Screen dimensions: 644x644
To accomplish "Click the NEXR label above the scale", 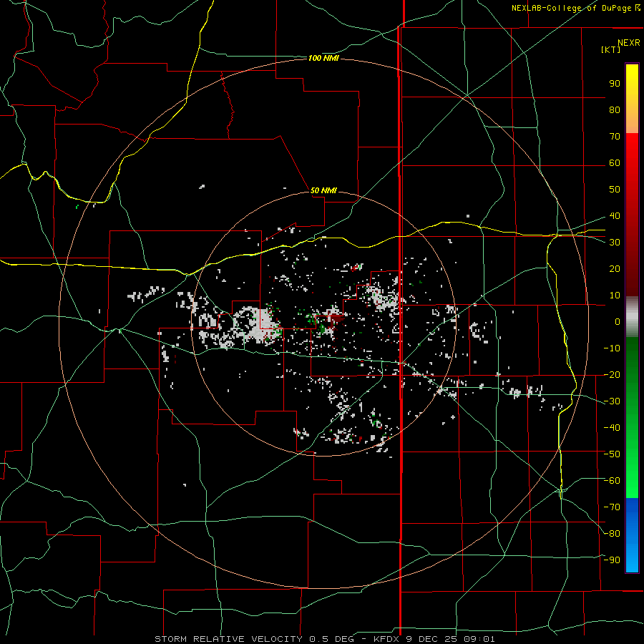I will (x=629, y=43).
